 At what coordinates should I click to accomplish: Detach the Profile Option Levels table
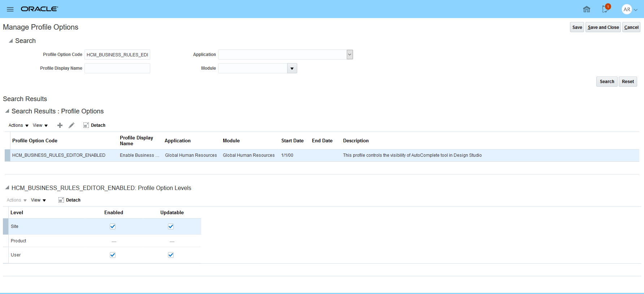tap(69, 200)
